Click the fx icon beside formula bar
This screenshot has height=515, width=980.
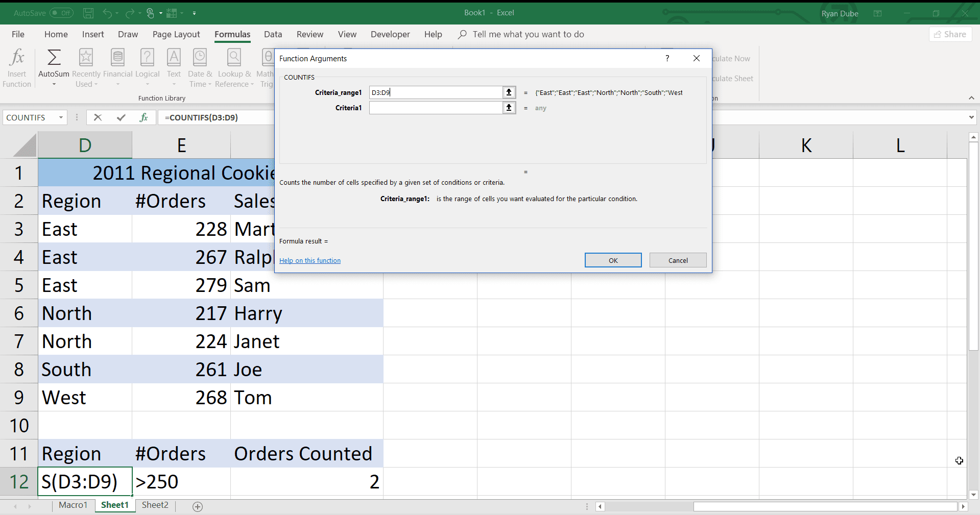pyautogui.click(x=144, y=117)
